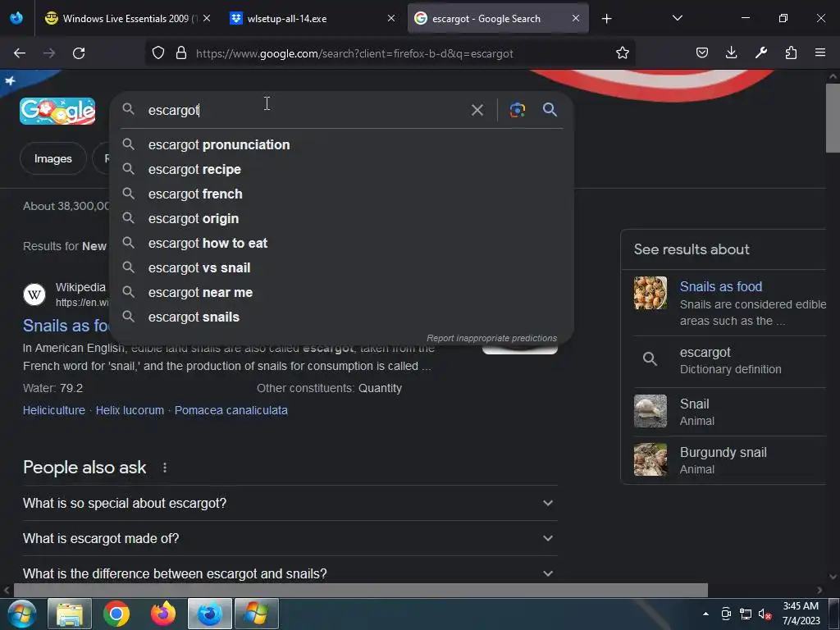Click the horizontal page scrollbar
Screen dimensions: 840x630
pos(360,590)
